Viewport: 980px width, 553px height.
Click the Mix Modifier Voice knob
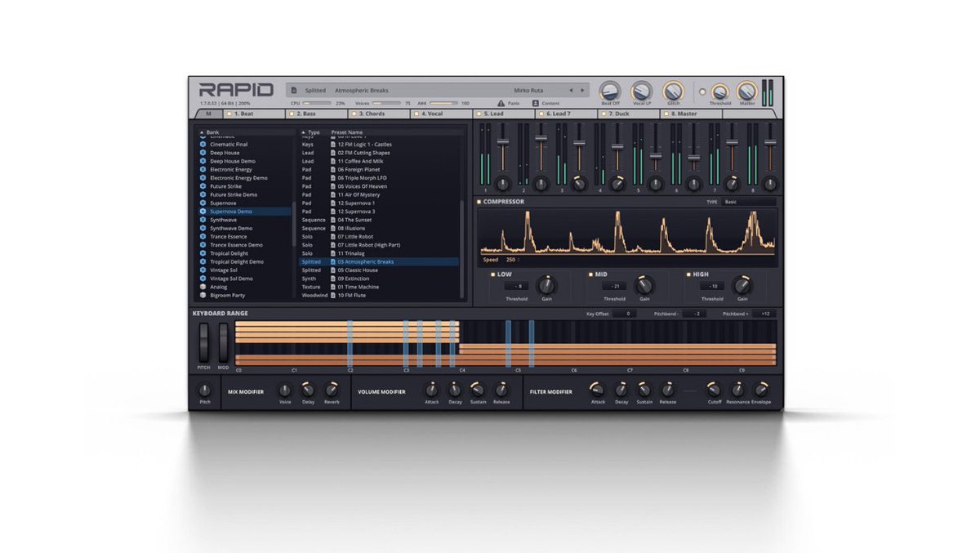click(285, 390)
